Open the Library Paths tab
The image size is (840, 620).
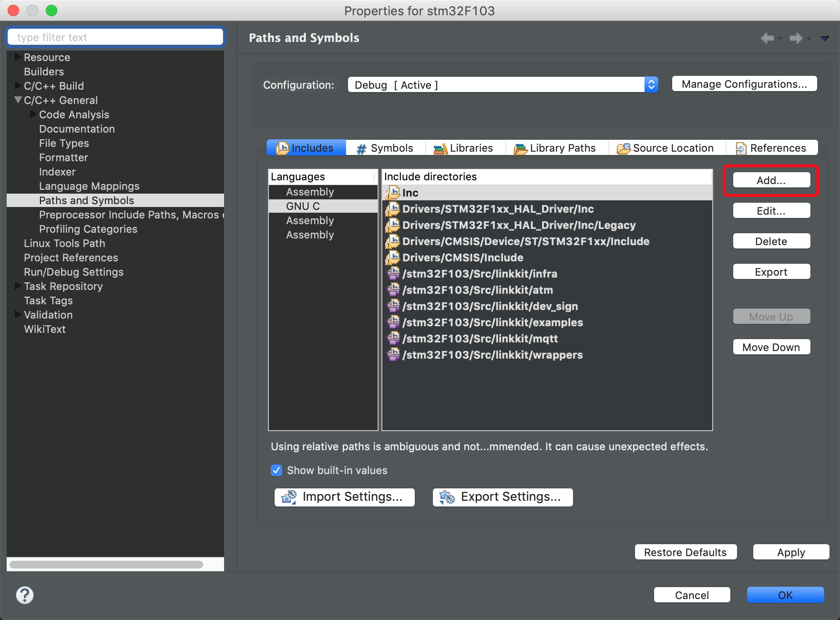(520, 148)
